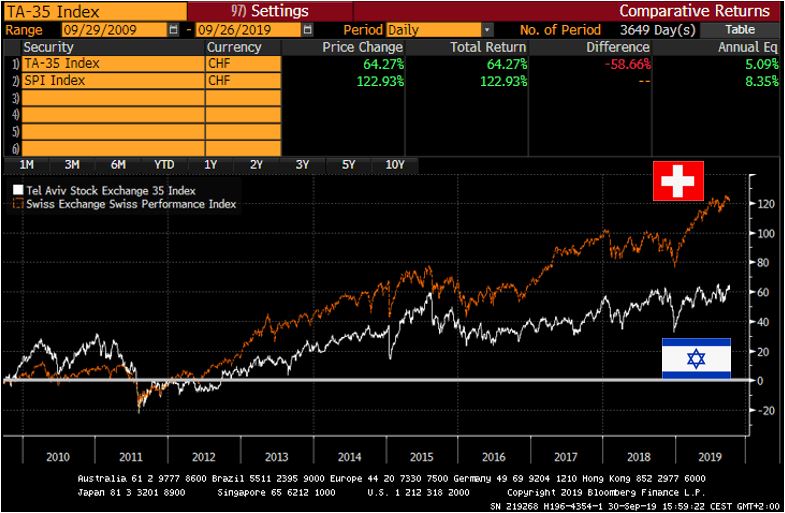785x513 pixels.
Task: Select the YTD range tab
Action: click(164, 165)
